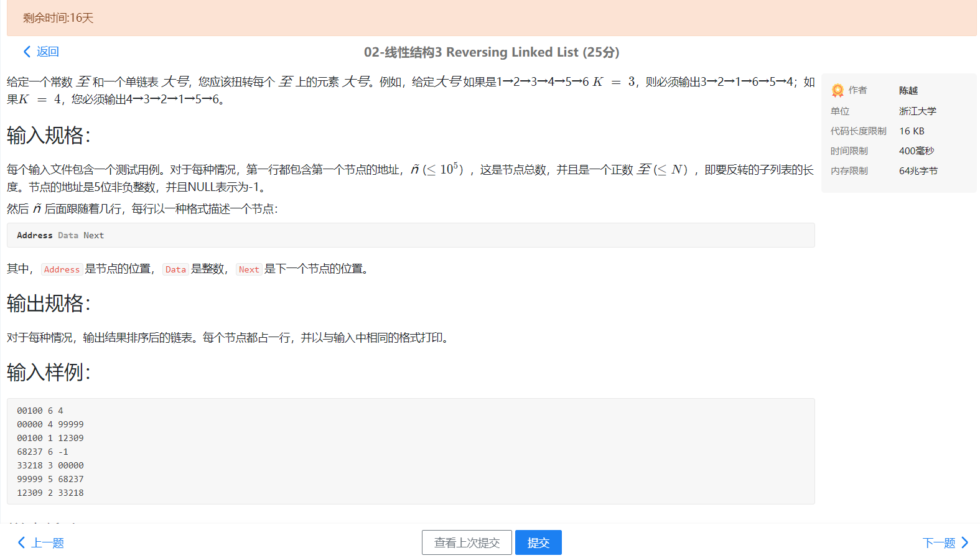
Task: Select the organization 浙江大学
Action: tap(918, 111)
